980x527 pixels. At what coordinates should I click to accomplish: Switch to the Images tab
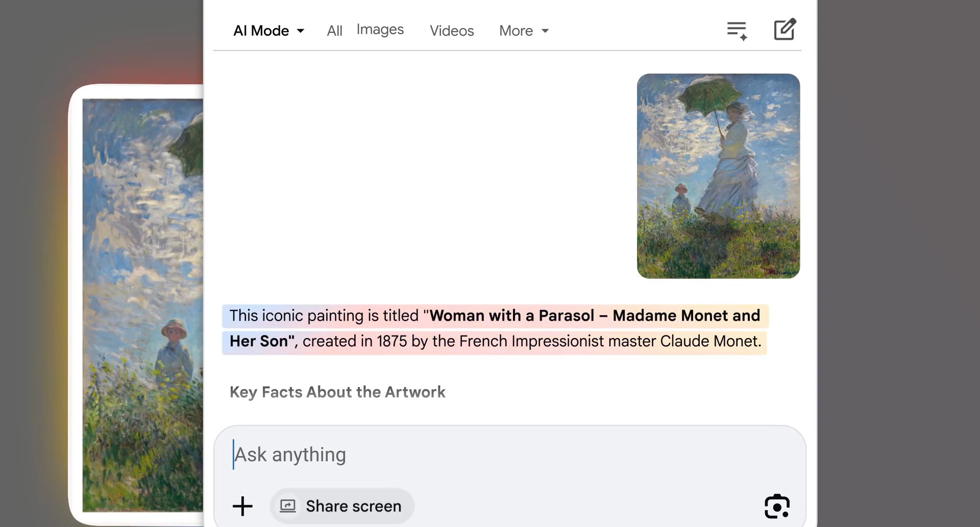click(x=380, y=30)
